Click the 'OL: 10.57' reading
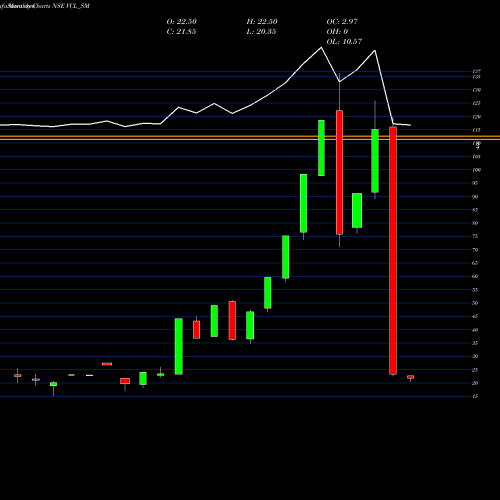 tap(344, 42)
